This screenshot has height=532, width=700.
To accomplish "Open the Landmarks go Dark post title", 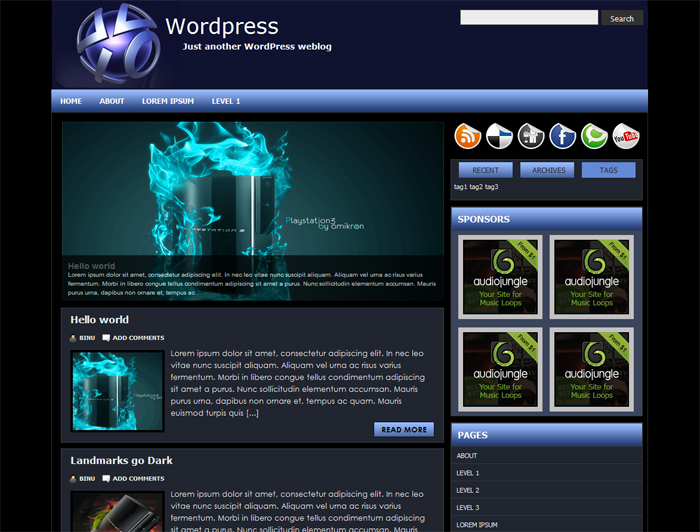I will click(121, 461).
